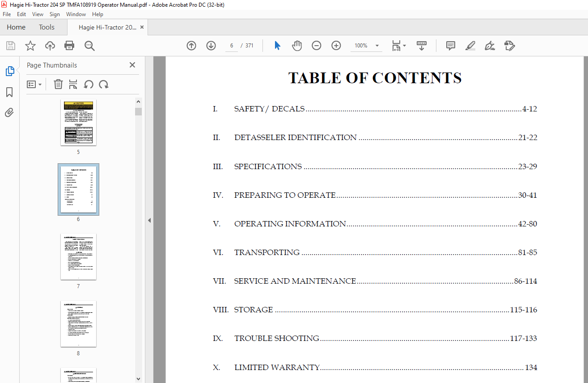Open Attachments paperclip panel

9,112
